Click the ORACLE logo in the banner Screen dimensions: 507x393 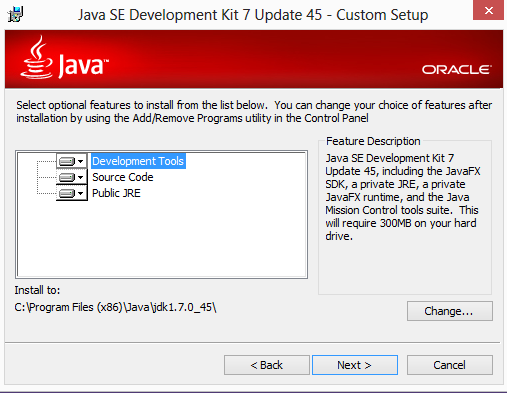coord(457,70)
